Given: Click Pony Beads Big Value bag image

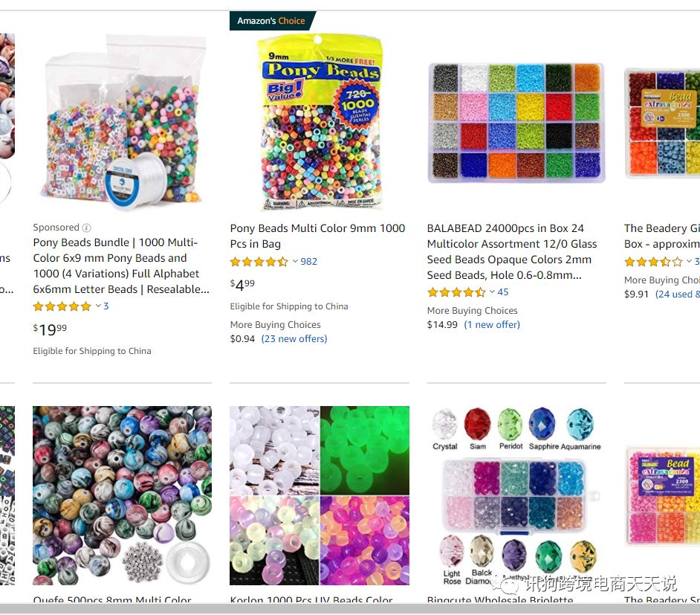Looking at the screenshot, I should click(x=320, y=123).
